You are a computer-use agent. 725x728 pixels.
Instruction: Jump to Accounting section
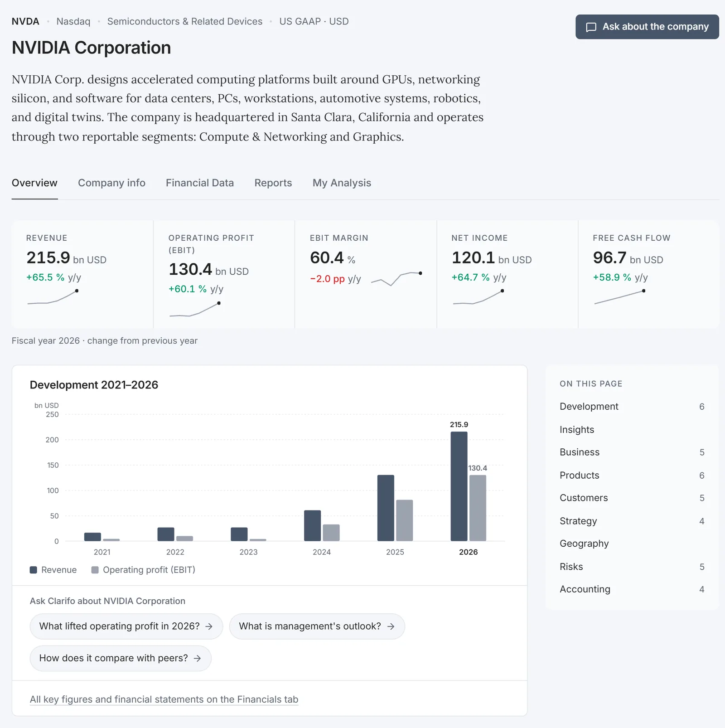(632, 590)
